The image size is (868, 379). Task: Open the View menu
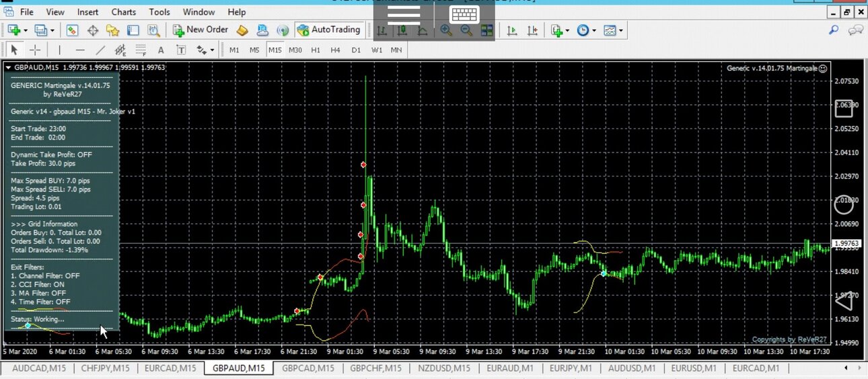point(55,12)
